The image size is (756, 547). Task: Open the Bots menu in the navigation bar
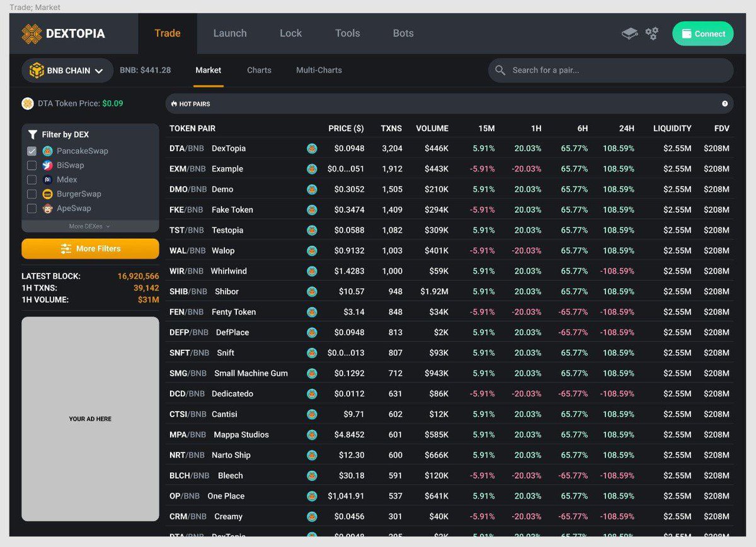click(x=403, y=33)
